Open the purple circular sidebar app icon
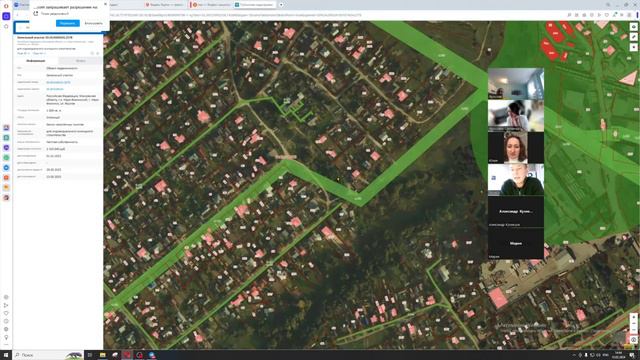640x360 pixels. pyautogui.click(x=6, y=148)
